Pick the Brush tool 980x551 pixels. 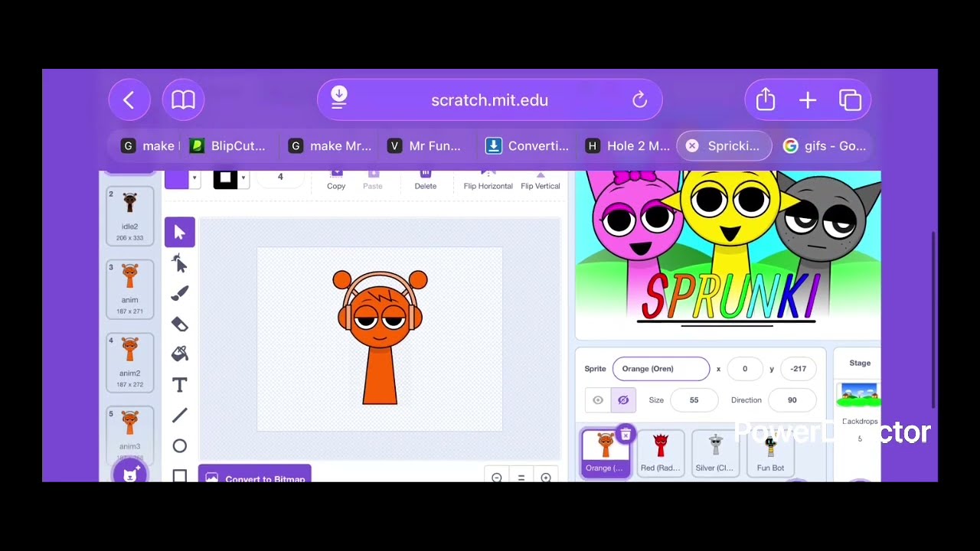[180, 294]
